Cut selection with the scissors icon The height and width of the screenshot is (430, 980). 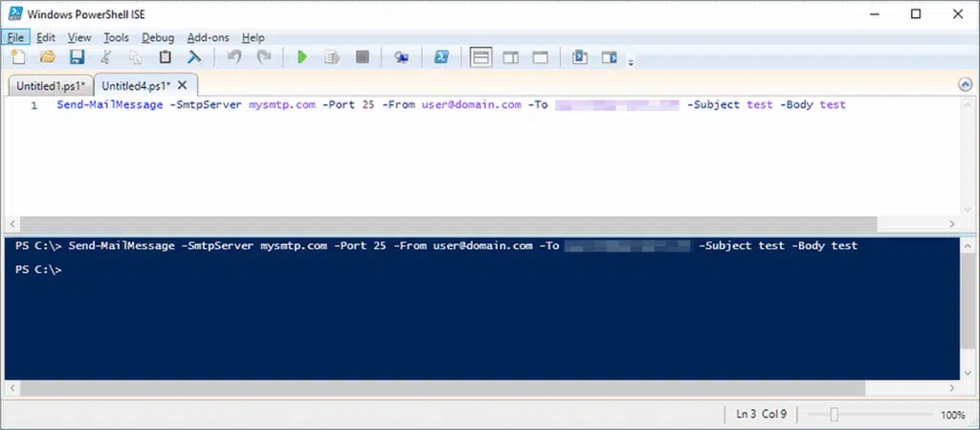pyautogui.click(x=105, y=57)
